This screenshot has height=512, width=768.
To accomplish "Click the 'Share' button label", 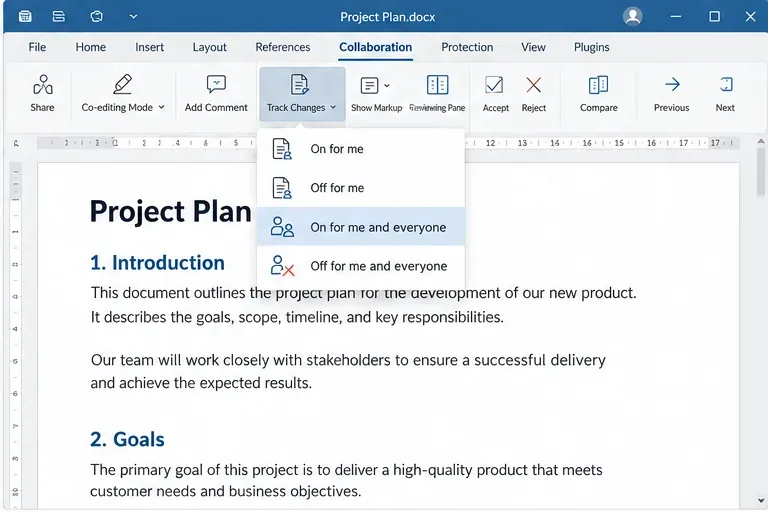I will pyautogui.click(x=42, y=107).
